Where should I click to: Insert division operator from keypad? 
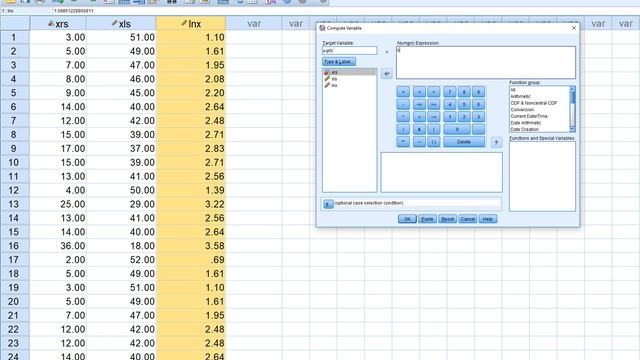[x=403, y=129]
